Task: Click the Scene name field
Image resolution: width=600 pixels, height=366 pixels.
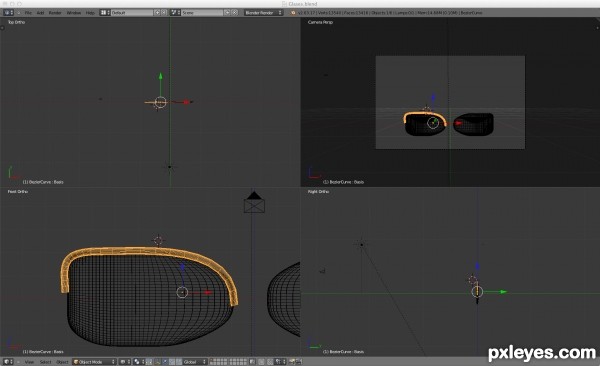Action: pyautogui.click(x=202, y=13)
